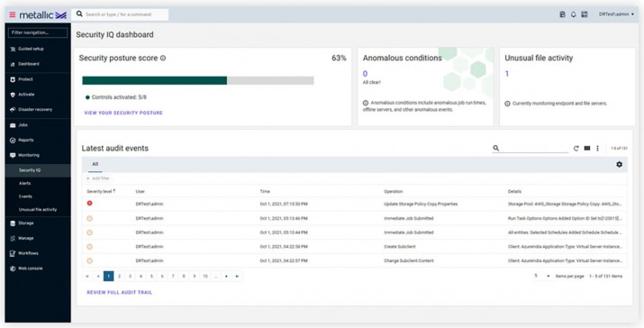This screenshot has width=644, height=328.
Task: Click the Filter navigation input field
Action: (x=38, y=32)
